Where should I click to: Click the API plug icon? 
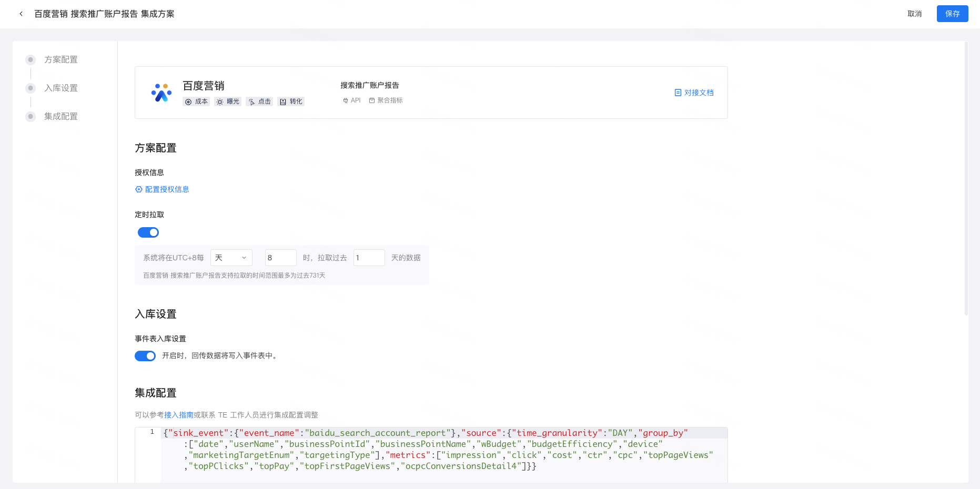coord(346,100)
